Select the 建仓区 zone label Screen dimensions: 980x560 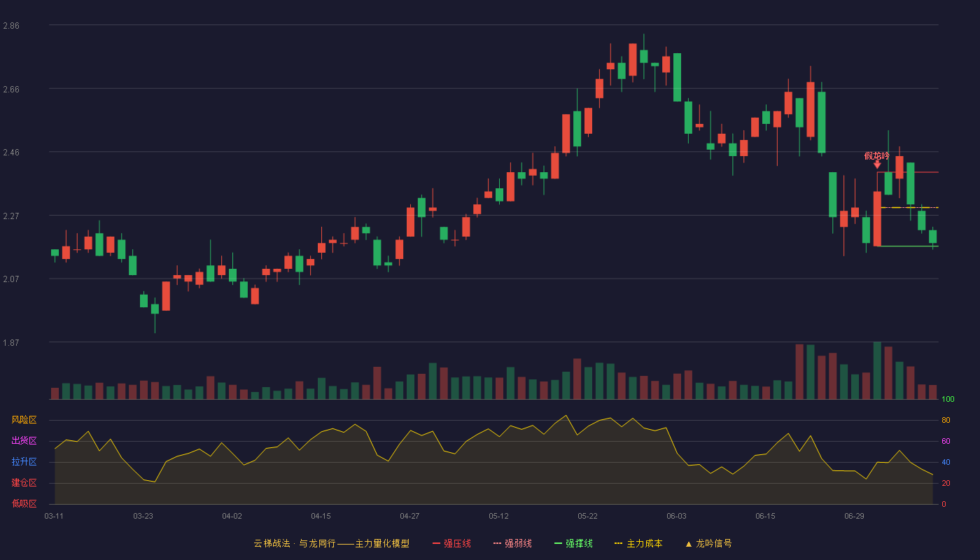coord(24,483)
